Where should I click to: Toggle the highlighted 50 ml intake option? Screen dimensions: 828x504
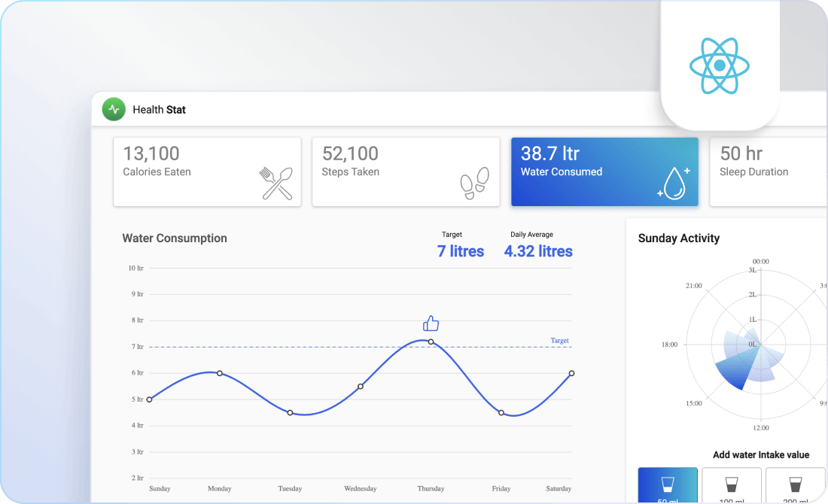pos(667,489)
